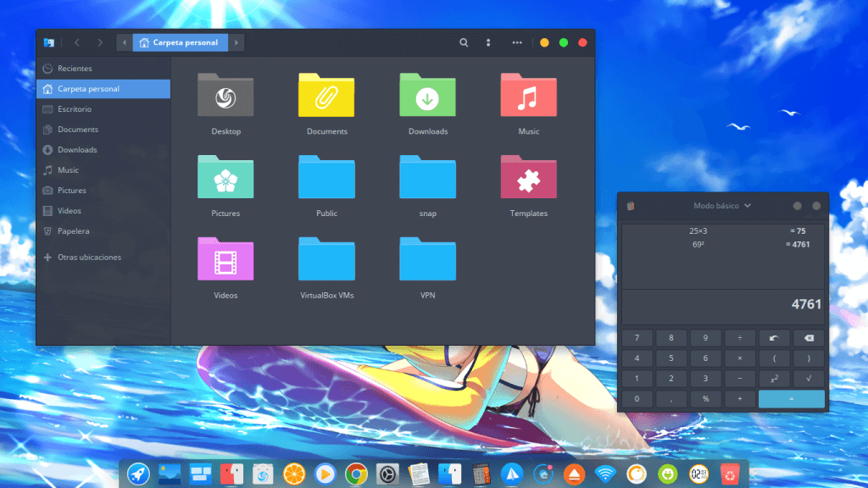868x488 pixels.
Task: Click the right path arrow after Carpeta personal
Action: tap(236, 42)
